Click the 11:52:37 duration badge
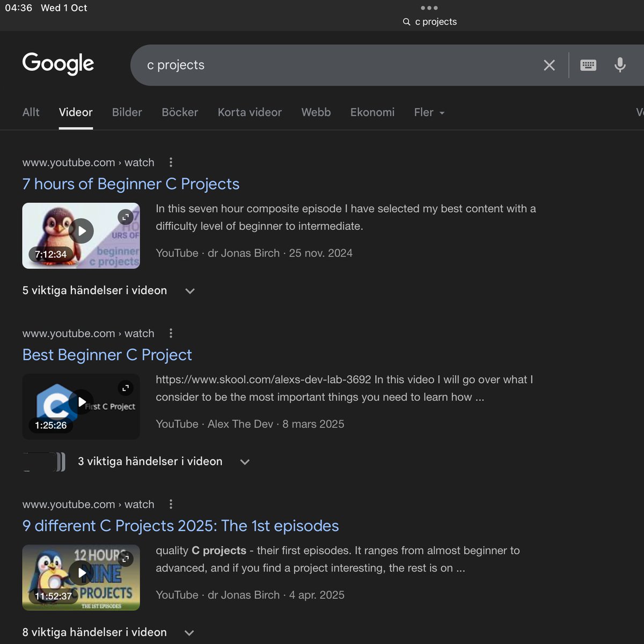644x644 pixels. [53, 596]
